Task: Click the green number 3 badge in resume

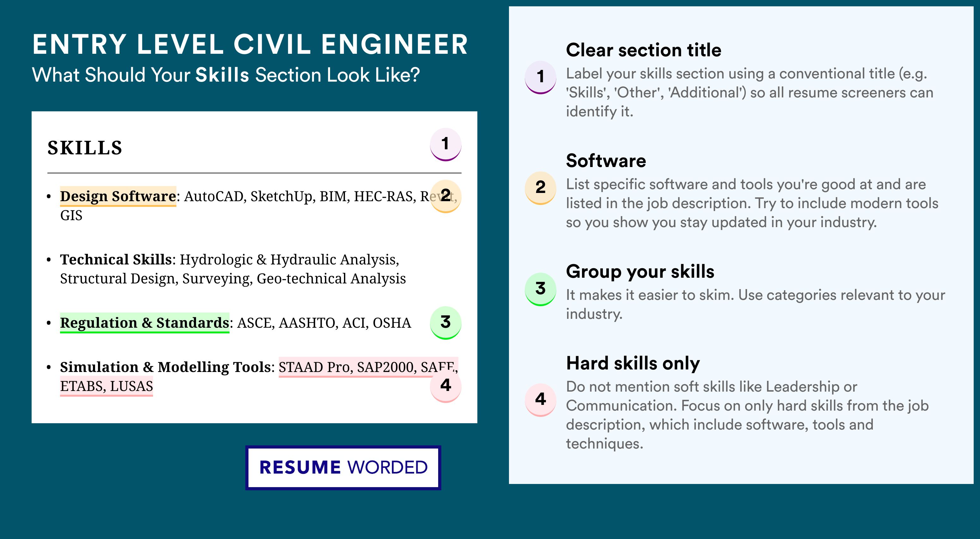Action: pos(445,323)
